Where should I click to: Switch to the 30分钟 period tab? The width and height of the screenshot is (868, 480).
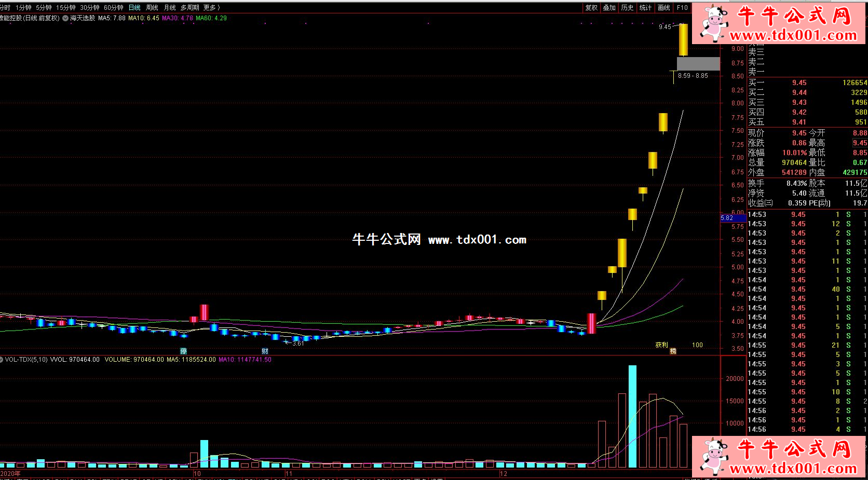[x=90, y=8]
